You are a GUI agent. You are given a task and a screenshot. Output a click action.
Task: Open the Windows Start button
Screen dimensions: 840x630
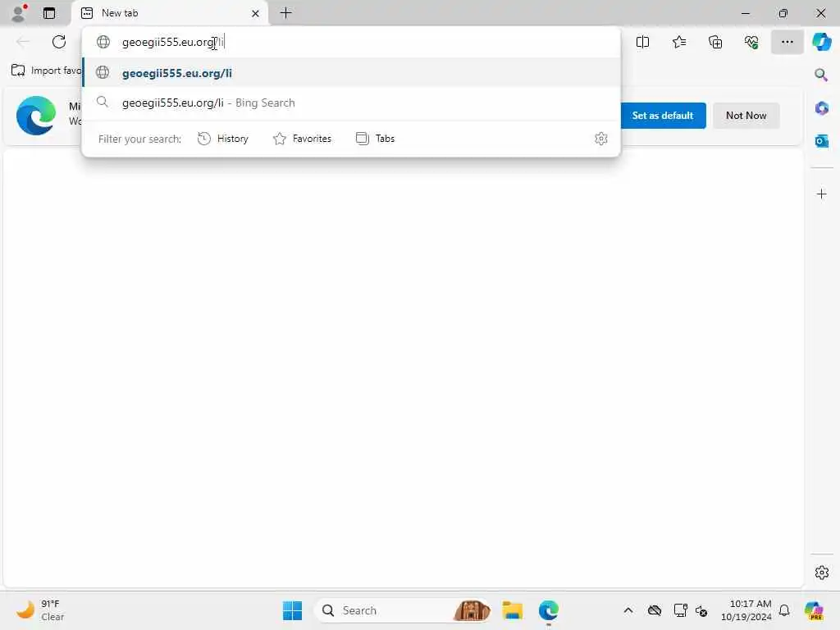point(293,610)
